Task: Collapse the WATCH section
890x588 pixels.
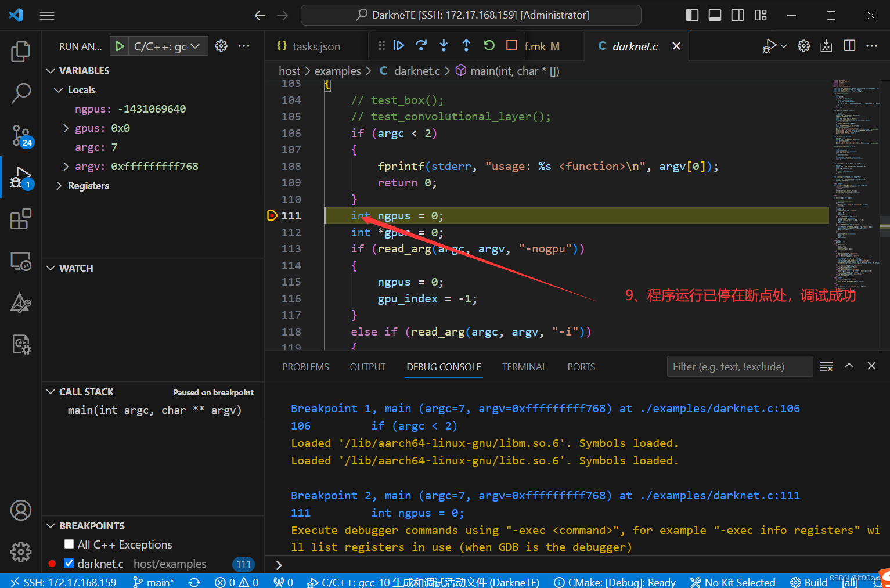Action: pos(70,268)
